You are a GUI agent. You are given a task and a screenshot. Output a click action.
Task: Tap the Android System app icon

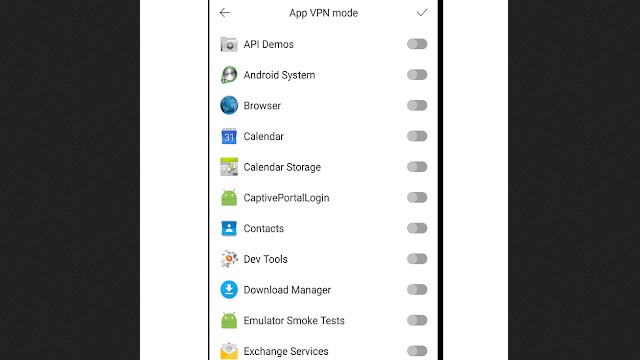point(229,75)
